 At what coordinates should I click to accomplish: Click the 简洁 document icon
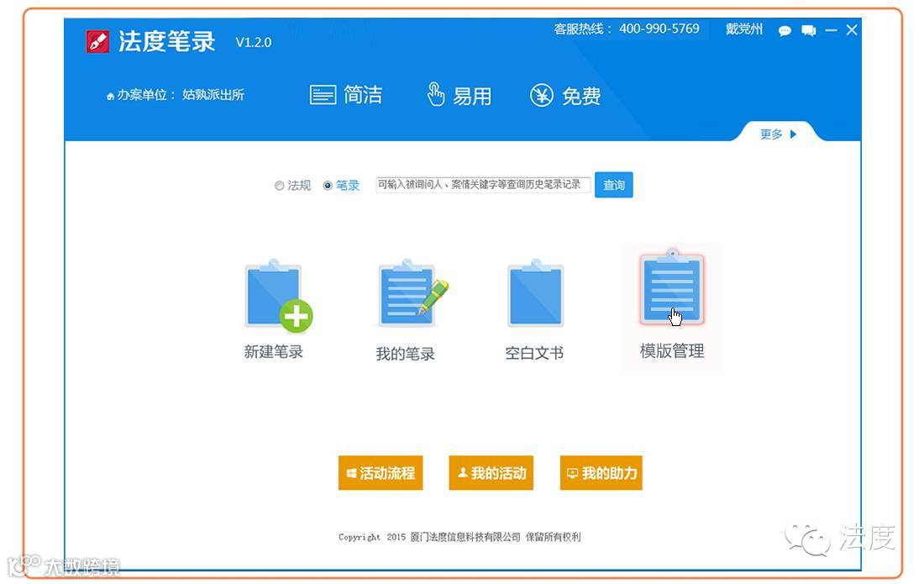(x=323, y=95)
